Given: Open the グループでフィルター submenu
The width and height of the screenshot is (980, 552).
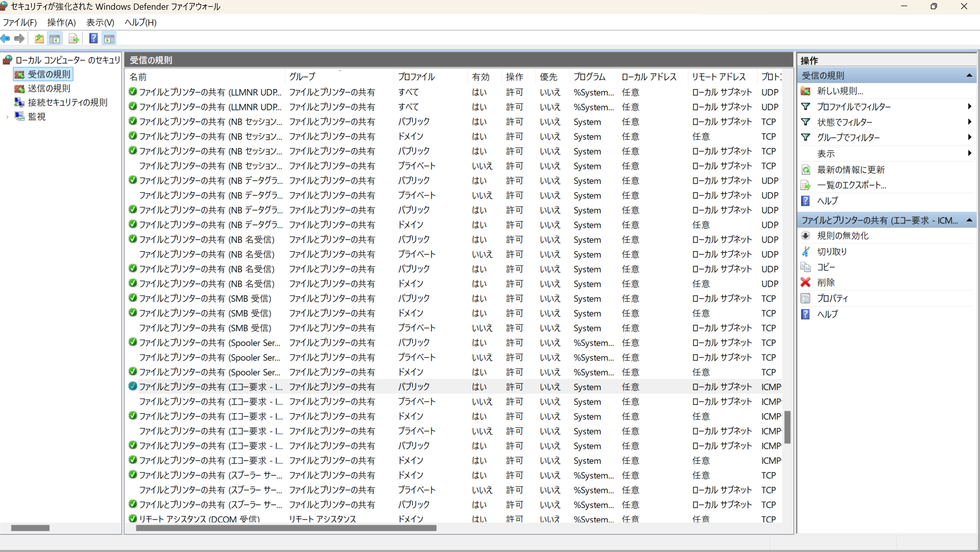Looking at the screenshot, I should coord(887,137).
